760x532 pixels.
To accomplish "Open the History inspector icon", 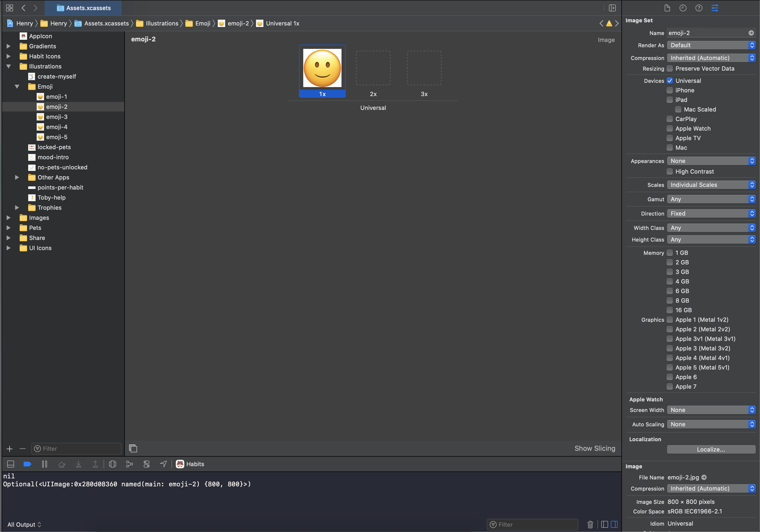I will click(683, 8).
